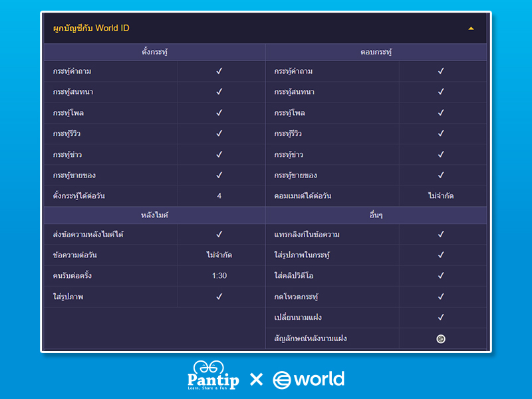532x399 pixels.
Task: Click the ตอบกระทู้ section header
Action: click(x=376, y=52)
